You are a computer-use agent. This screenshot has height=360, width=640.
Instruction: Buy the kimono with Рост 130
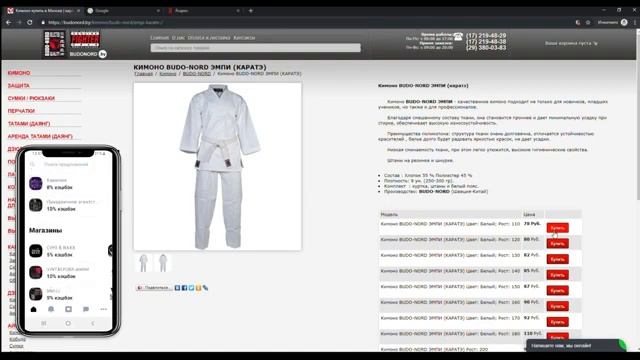tap(558, 259)
